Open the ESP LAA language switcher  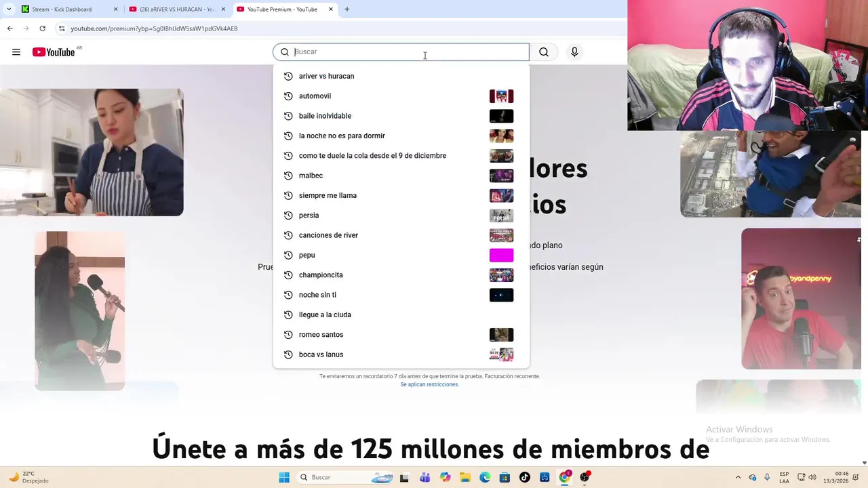coord(784,477)
